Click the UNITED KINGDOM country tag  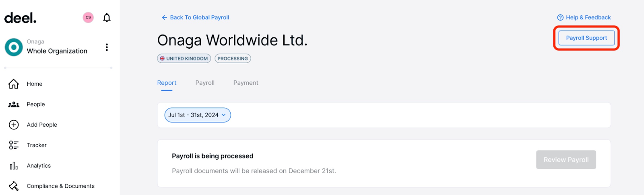coord(184,58)
